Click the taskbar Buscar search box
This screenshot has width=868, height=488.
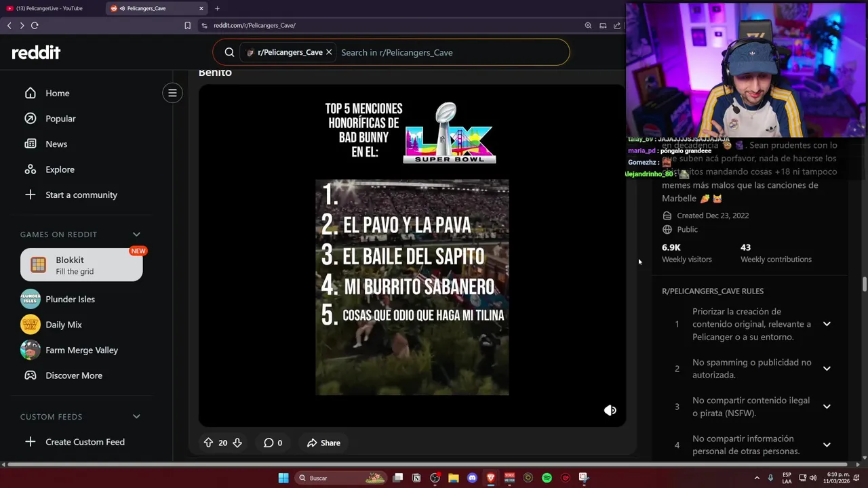[x=342, y=478]
